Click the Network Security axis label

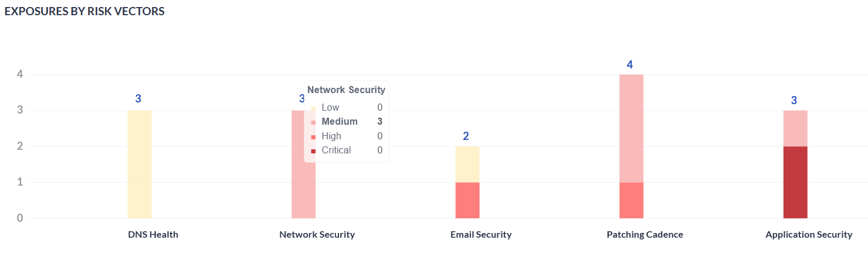tap(317, 235)
